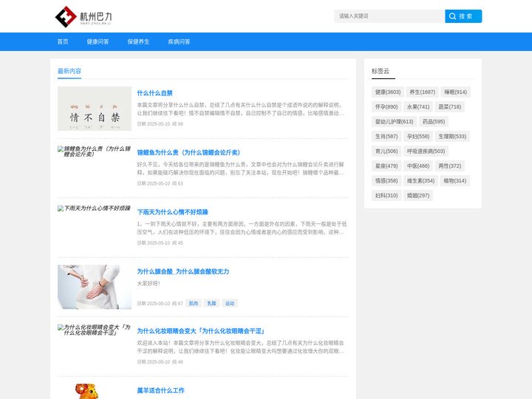532x399 pixels.
Task: Select the 乳酸 tag on leg article
Action: click(x=212, y=304)
